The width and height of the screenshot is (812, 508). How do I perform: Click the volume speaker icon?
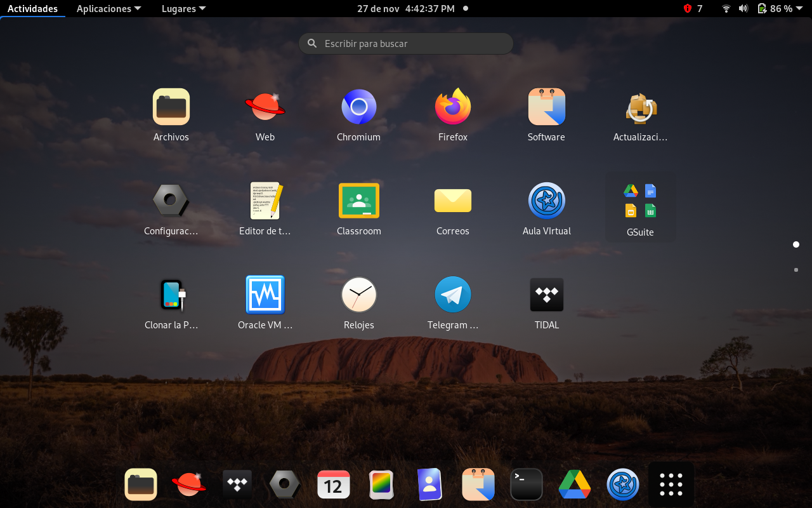743,9
